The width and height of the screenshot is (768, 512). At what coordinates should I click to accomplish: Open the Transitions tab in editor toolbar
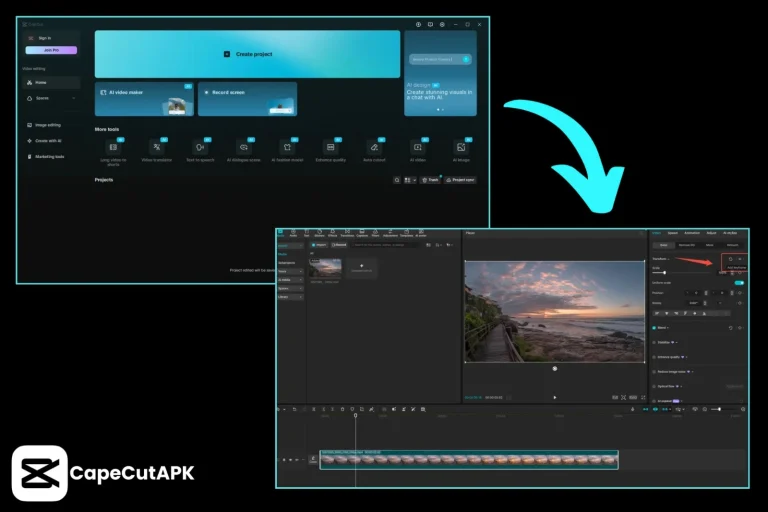tap(347, 233)
